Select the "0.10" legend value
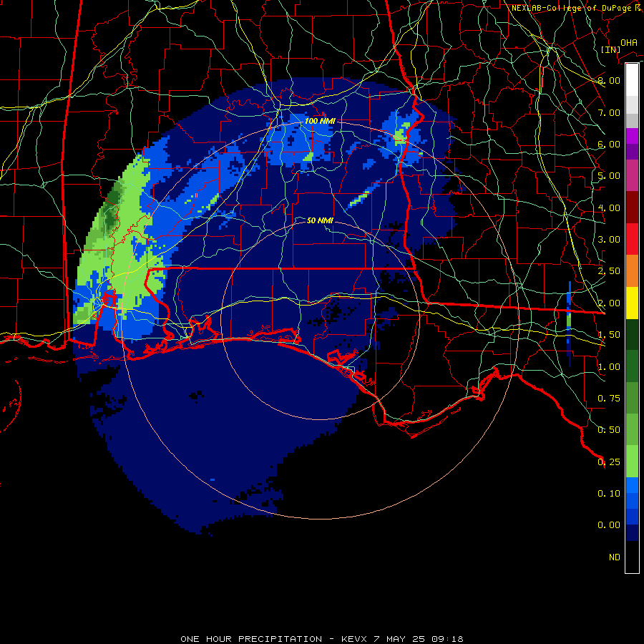Viewport: 644px width, 644px height. [609, 494]
